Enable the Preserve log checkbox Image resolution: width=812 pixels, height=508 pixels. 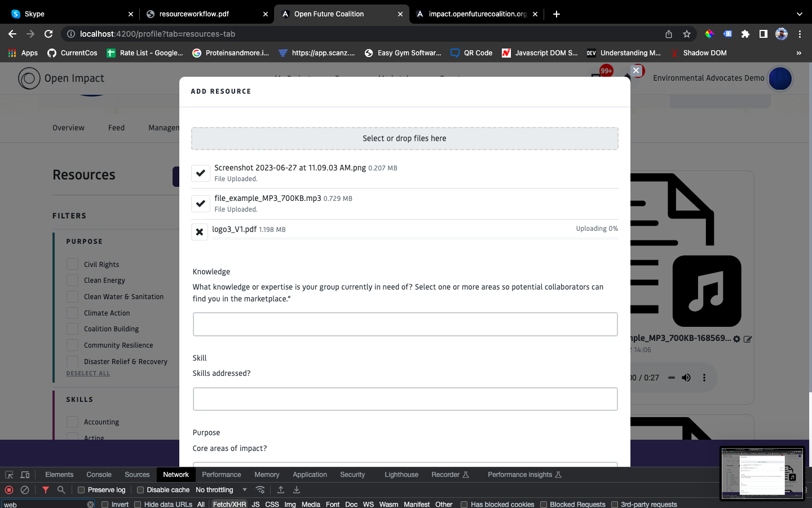point(81,490)
